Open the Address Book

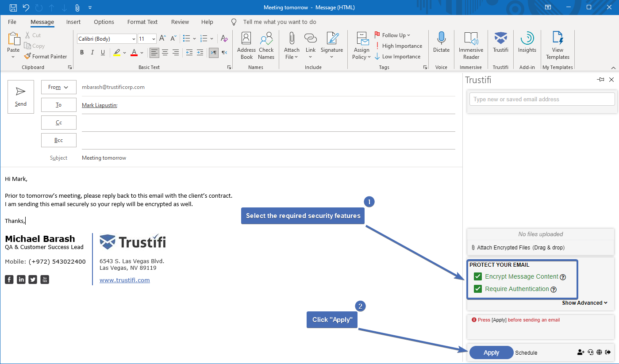coord(246,46)
